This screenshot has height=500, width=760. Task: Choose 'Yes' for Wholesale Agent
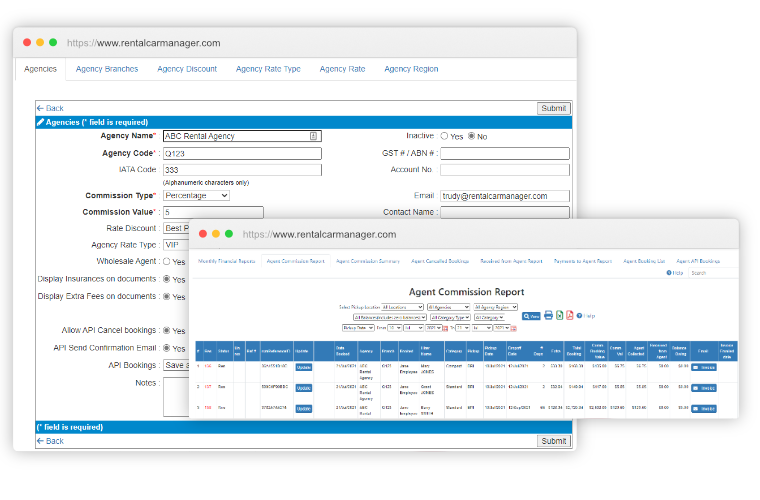[x=166, y=262]
